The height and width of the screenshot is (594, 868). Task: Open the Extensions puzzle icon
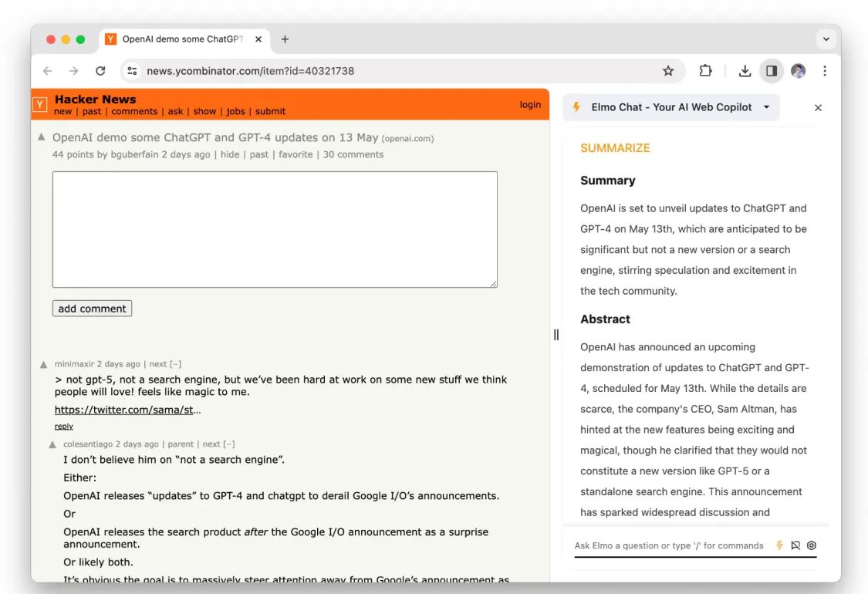pyautogui.click(x=705, y=71)
